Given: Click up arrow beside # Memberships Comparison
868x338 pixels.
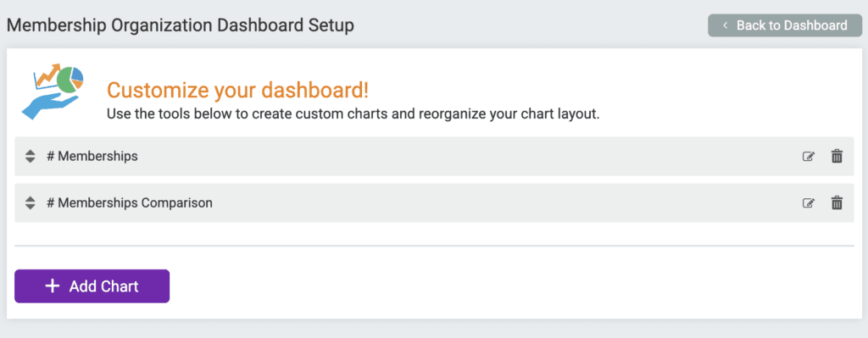Looking at the screenshot, I should tap(31, 199).
